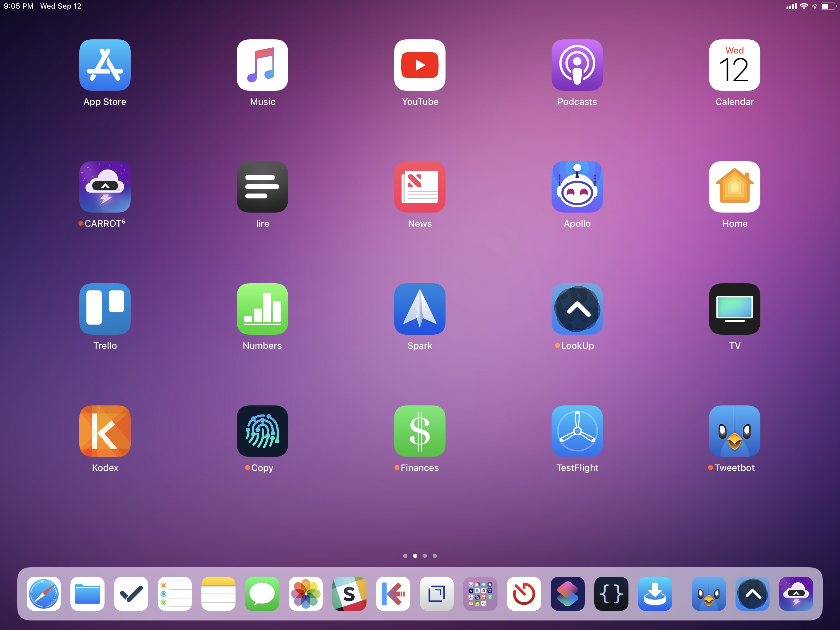
Task: Launch the Finances app
Action: pyautogui.click(x=420, y=431)
